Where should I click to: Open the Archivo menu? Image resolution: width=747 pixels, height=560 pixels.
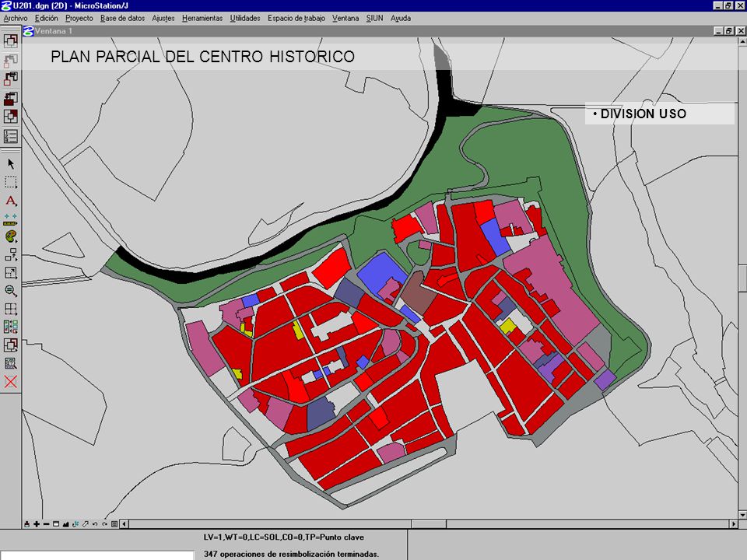tap(16, 18)
